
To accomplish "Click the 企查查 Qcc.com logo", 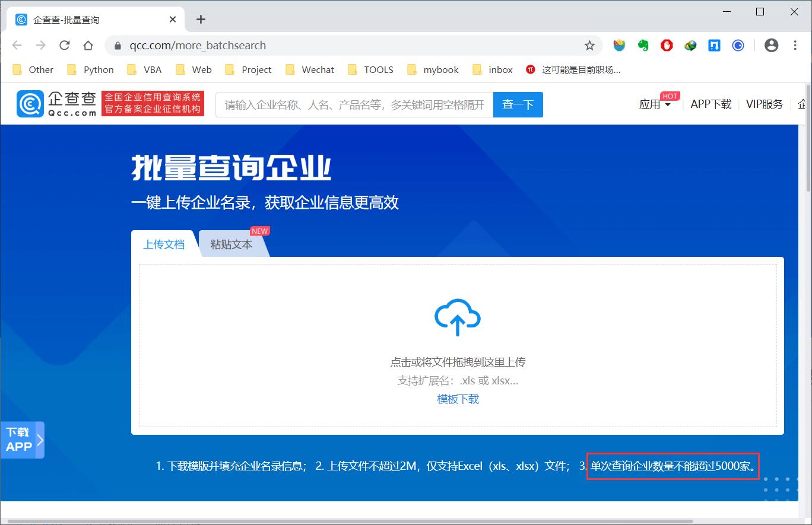I will pos(57,104).
